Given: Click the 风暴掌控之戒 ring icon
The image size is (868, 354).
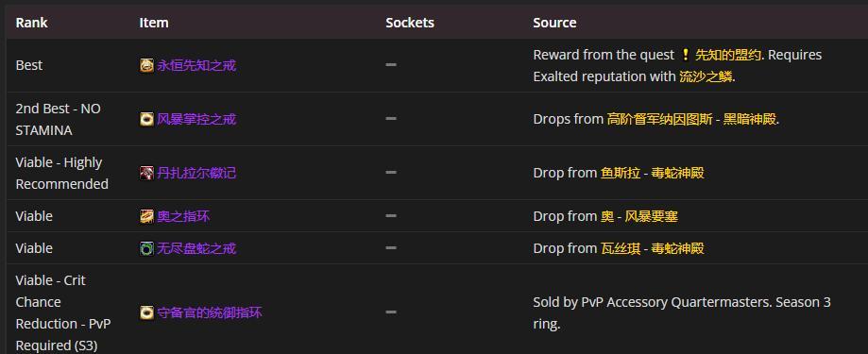Looking at the screenshot, I should pos(146,120).
